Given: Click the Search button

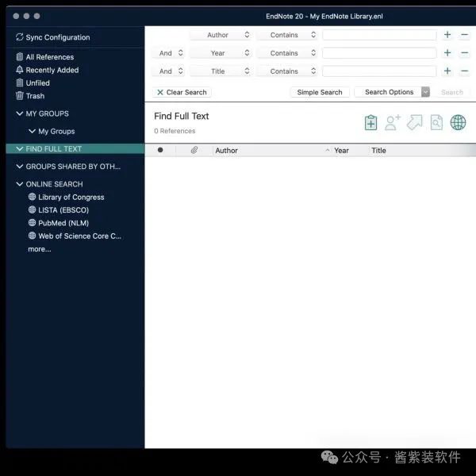Looking at the screenshot, I should click(452, 92).
